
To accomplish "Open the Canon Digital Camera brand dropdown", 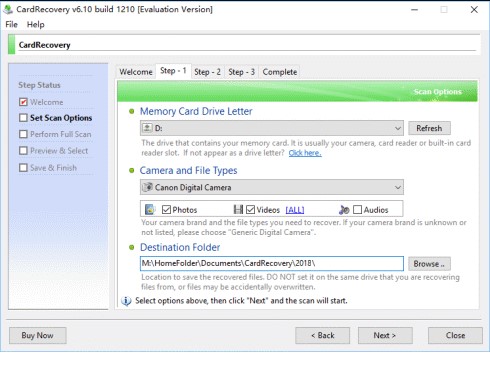I will [272, 187].
